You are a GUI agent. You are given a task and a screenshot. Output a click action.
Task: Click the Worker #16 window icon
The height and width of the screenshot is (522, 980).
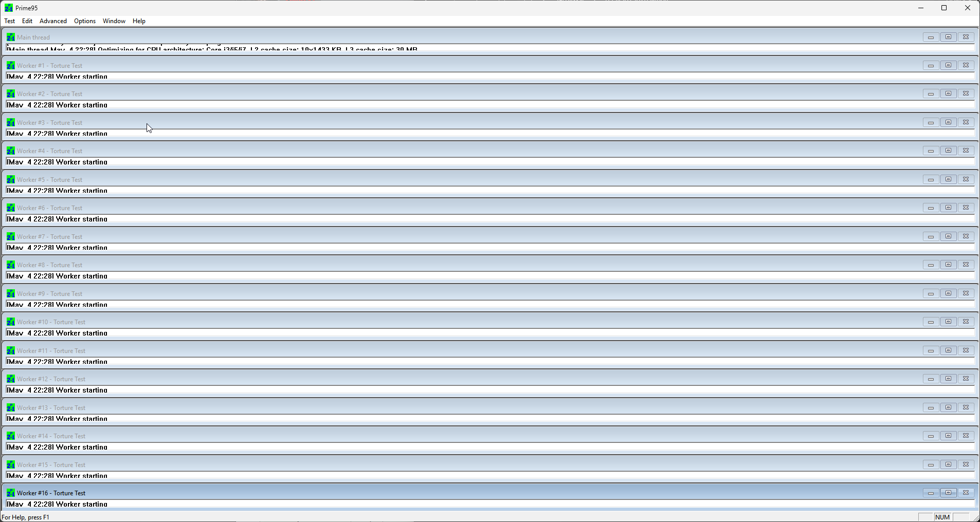11,493
